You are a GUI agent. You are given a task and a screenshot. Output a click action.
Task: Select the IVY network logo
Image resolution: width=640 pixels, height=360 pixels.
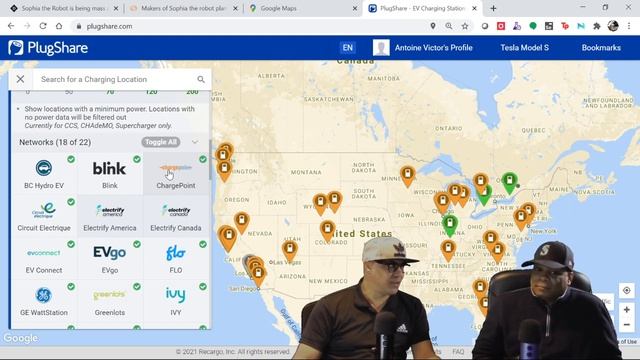[x=176, y=295]
